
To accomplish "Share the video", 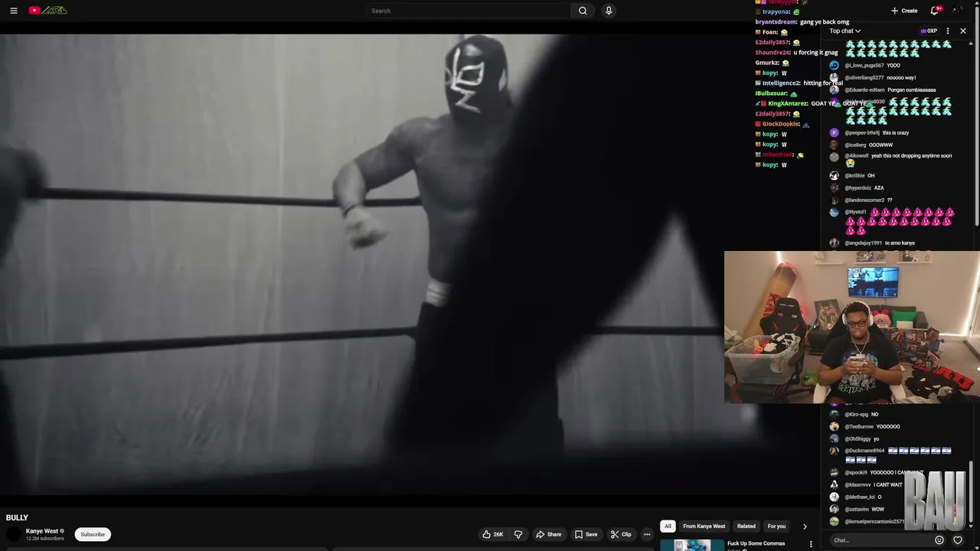I will pyautogui.click(x=549, y=534).
